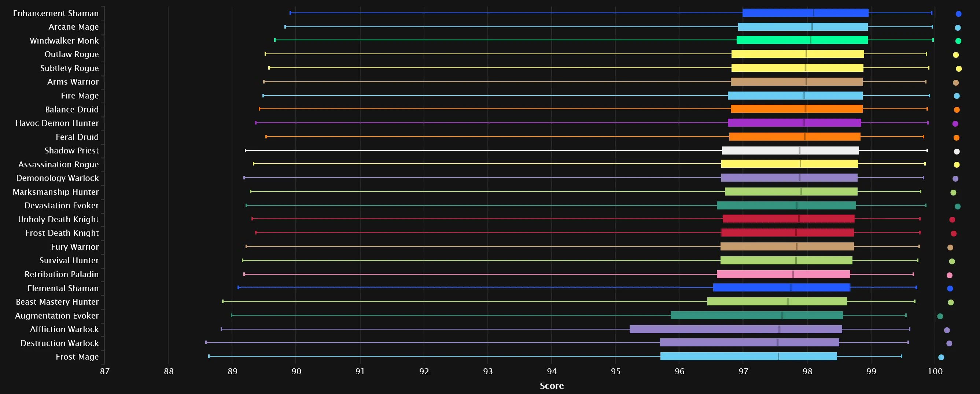Click the Destruction Warlock label

tap(59, 343)
